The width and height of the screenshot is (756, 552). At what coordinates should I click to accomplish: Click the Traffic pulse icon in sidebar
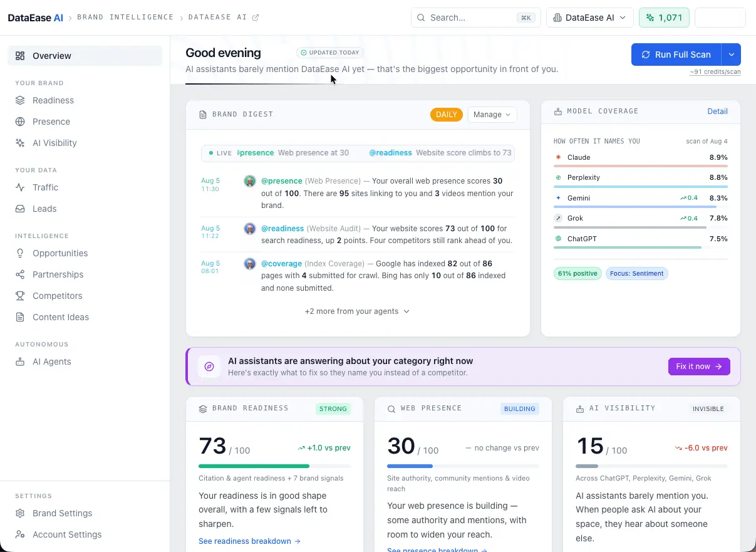[20, 187]
